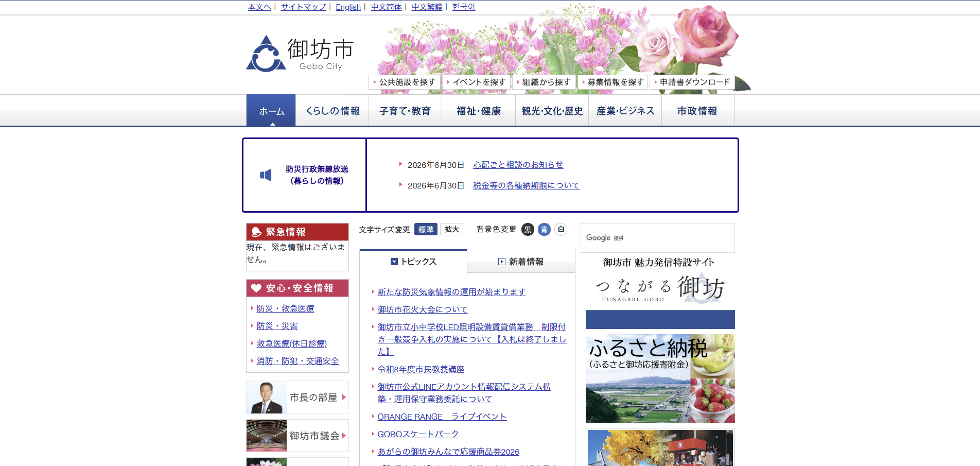The height and width of the screenshot is (466, 980).
Task: Click the 申請書ダウンロード button
Action: pyautogui.click(x=692, y=82)
